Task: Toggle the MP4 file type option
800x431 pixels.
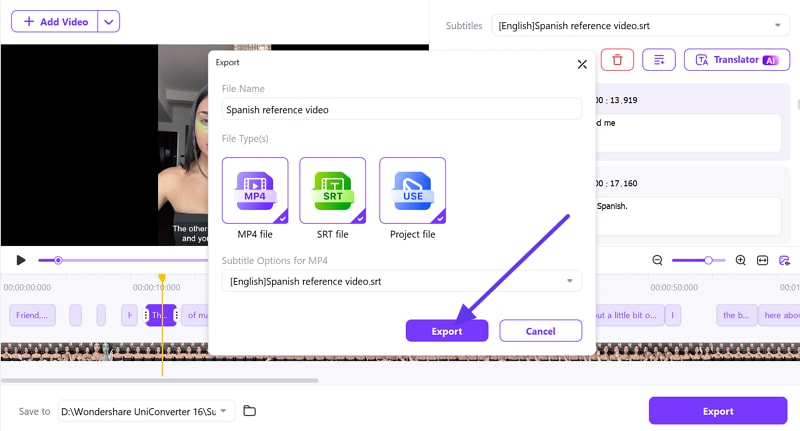Action: pyautogui.click(x=255, y=191)
